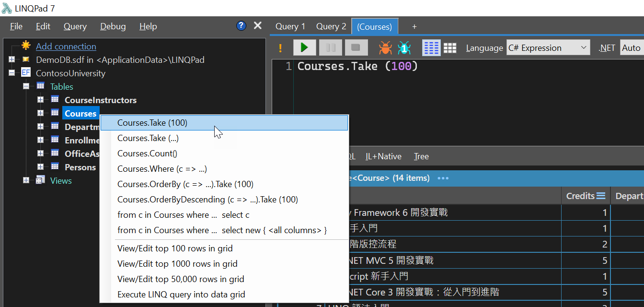Open the Query menu
The height and width of the screenshot is (307, 644).
[75, 26]
